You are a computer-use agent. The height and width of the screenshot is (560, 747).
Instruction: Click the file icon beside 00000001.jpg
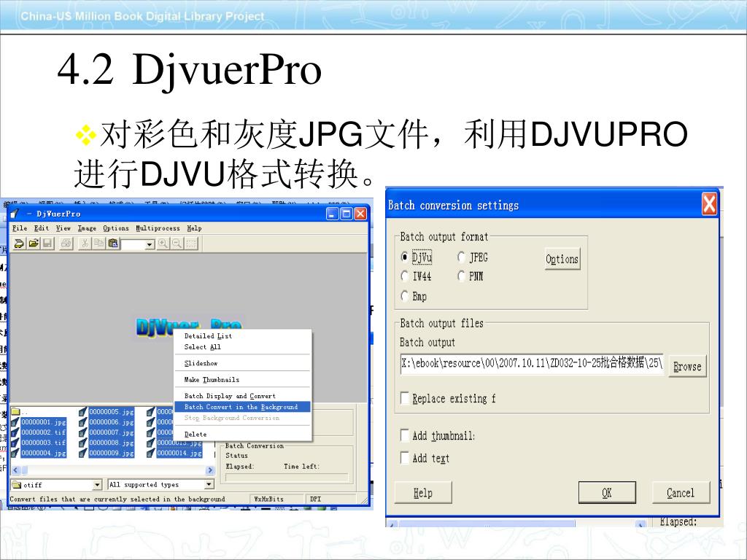pyautogui.click(x=15, y=422)
